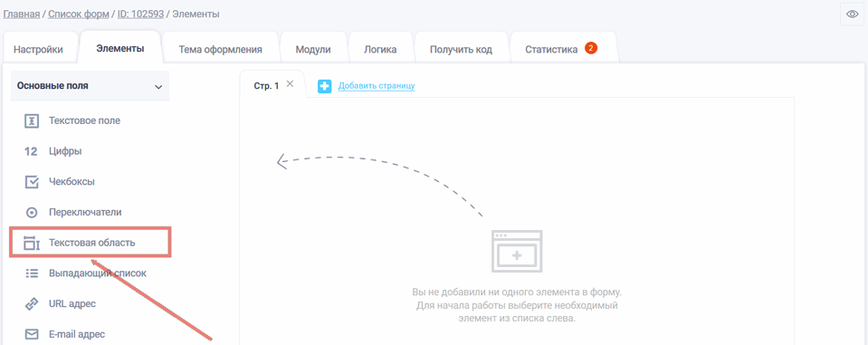The width and height of the screenshot is (868, 345).
Task: Click the Выпадающий список list icon
Action: tap(32, 273)
